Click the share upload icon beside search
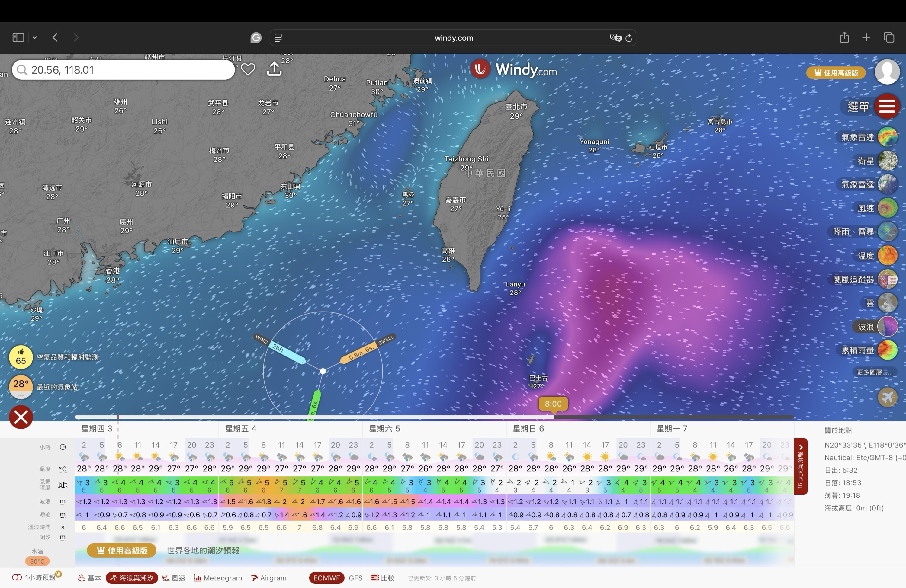 click(274, 69)
